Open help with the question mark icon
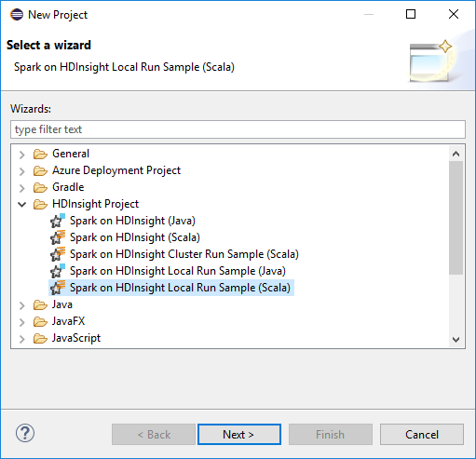The height and width of the screenshot is (459, 476). (x=25, y=433)
